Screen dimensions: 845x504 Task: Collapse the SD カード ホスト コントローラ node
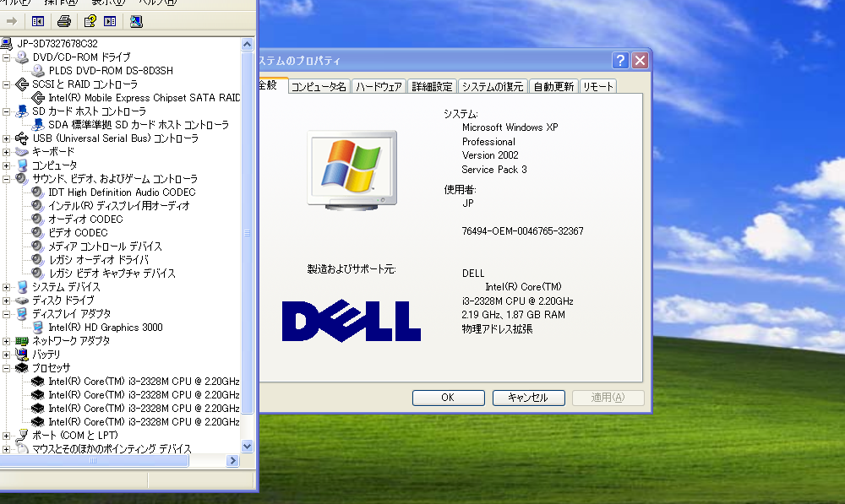(x=7, y=111)
